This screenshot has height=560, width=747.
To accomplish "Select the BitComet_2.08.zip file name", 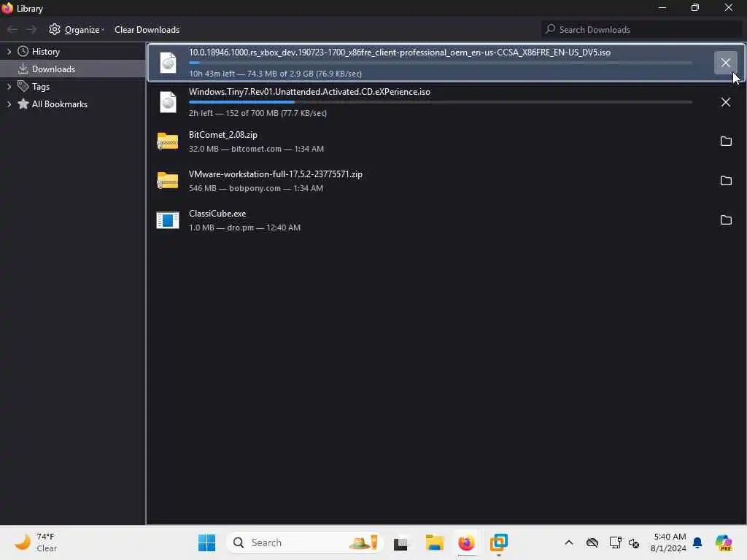I will point(223,135).
